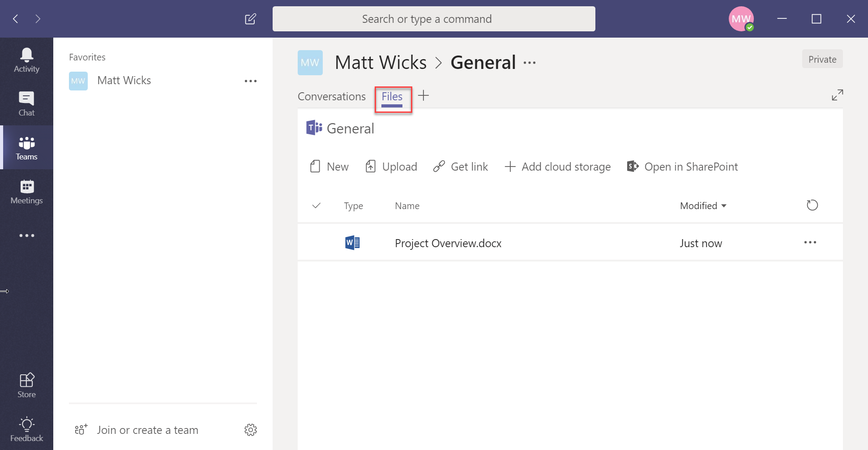Viewport: 868px width, 450px height.
Task: Click the new chat compose icon
Action: (x=250, y=19)
